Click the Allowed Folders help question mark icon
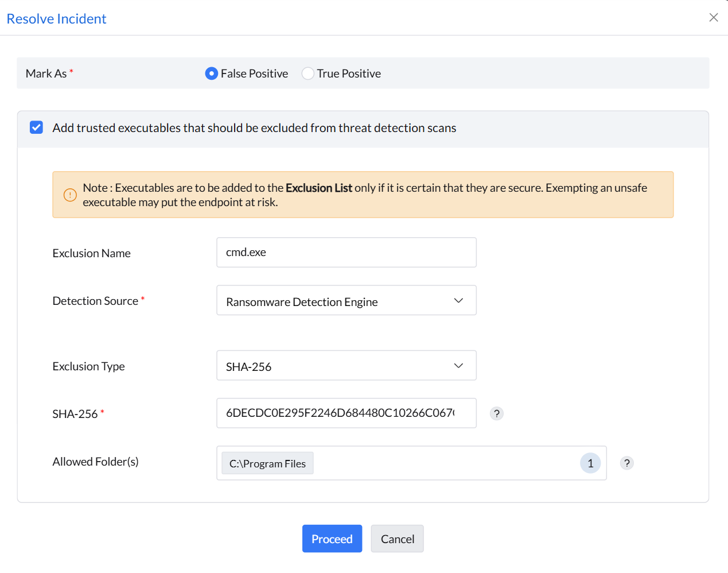728x573 pixels. [x=626, y=463]
